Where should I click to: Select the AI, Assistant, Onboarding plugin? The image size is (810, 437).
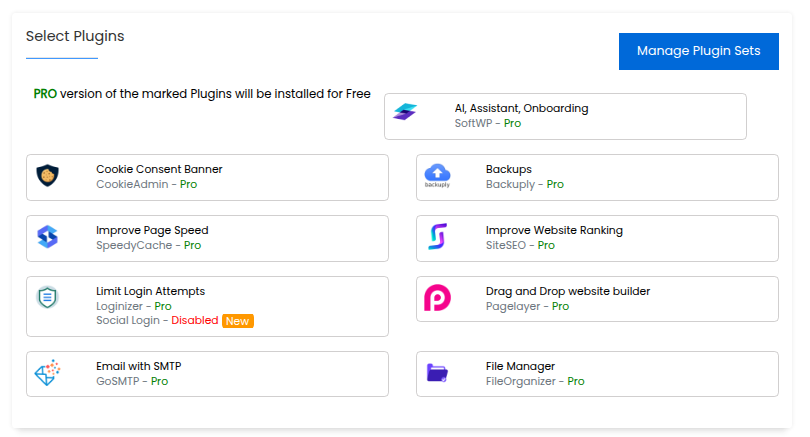point(565,116)
